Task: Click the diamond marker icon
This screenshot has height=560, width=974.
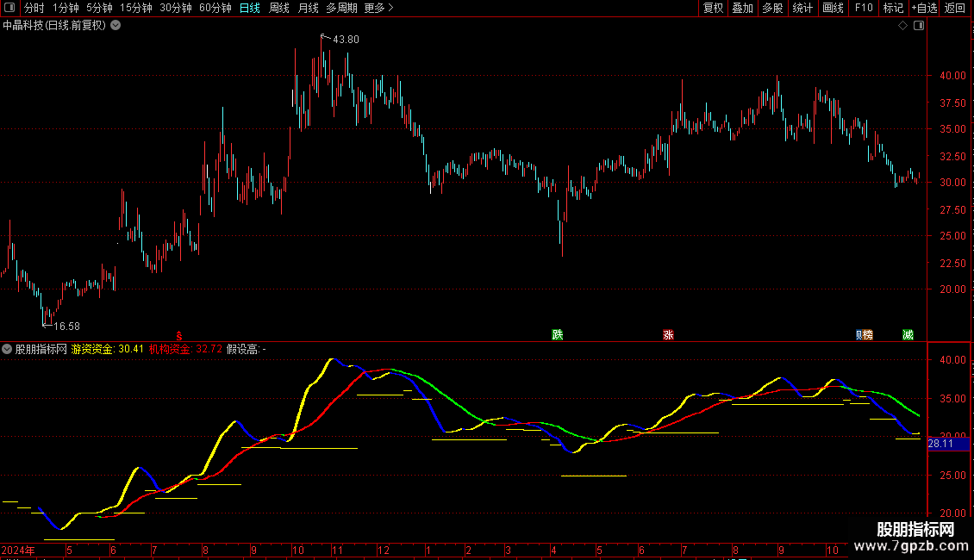Action: 902,26
